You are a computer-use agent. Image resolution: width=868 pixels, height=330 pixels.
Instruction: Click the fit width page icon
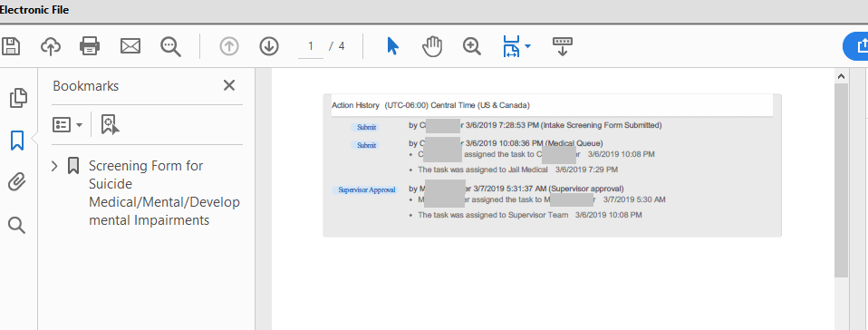(512, 46)
